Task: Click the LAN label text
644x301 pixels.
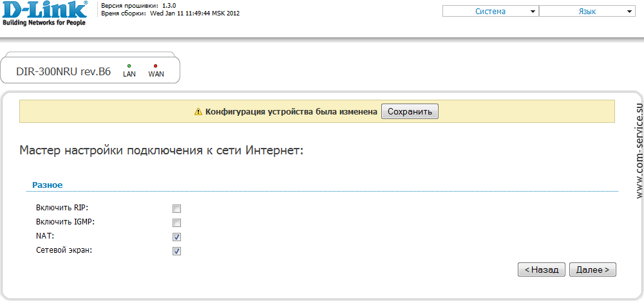Action: [129, 74]
